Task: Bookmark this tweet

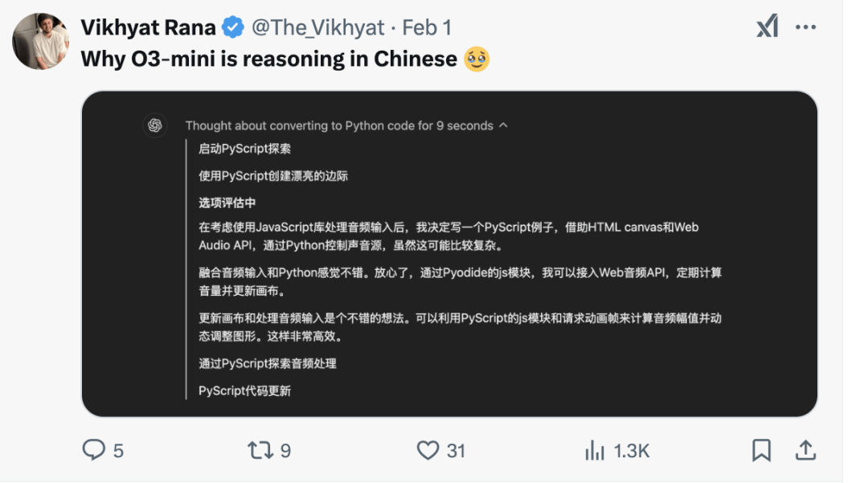Action: coord(761,450)
